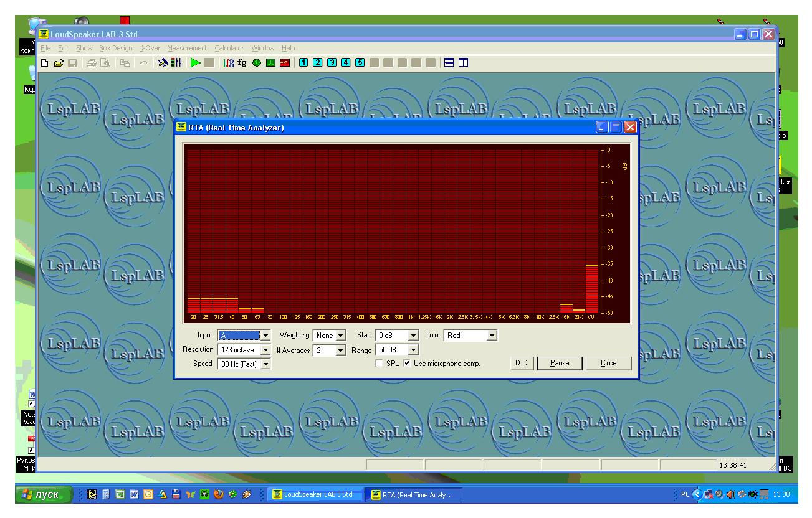Maximize the RTA (Real Time Analyzer) window

pyautogui.click(x=616, y=127)
